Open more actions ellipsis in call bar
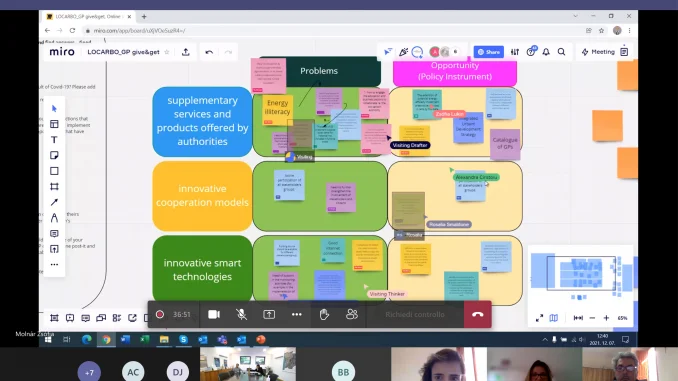This screenshot has width=678, height=381. coord(297,314)
